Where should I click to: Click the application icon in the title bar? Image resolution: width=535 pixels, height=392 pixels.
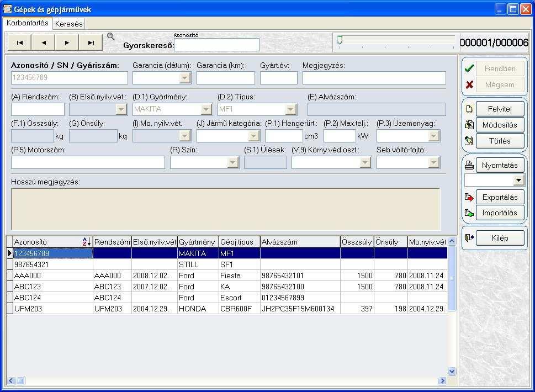click(8, 9)
